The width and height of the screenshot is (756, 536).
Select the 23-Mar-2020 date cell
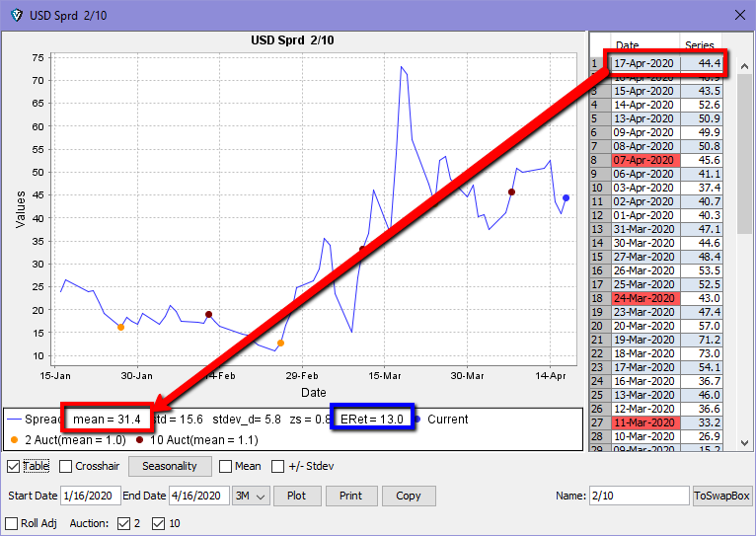[x=645, y=312]
